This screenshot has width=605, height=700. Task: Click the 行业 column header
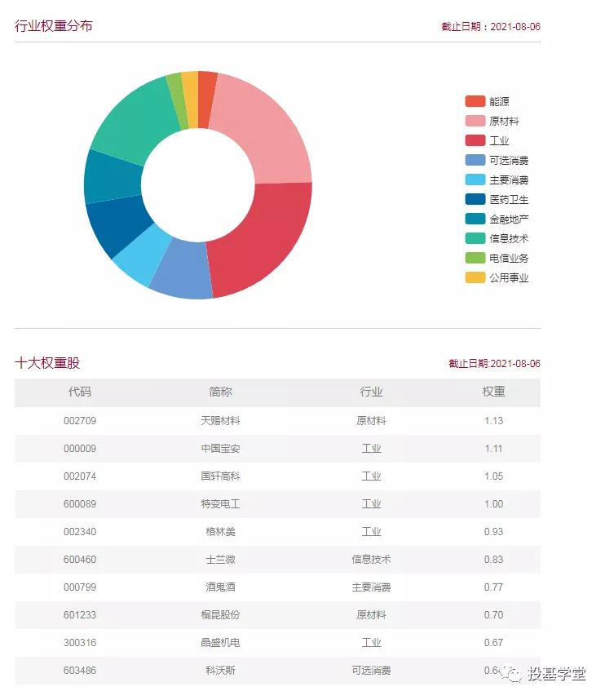pyautogui.click(x=371, y=392)
